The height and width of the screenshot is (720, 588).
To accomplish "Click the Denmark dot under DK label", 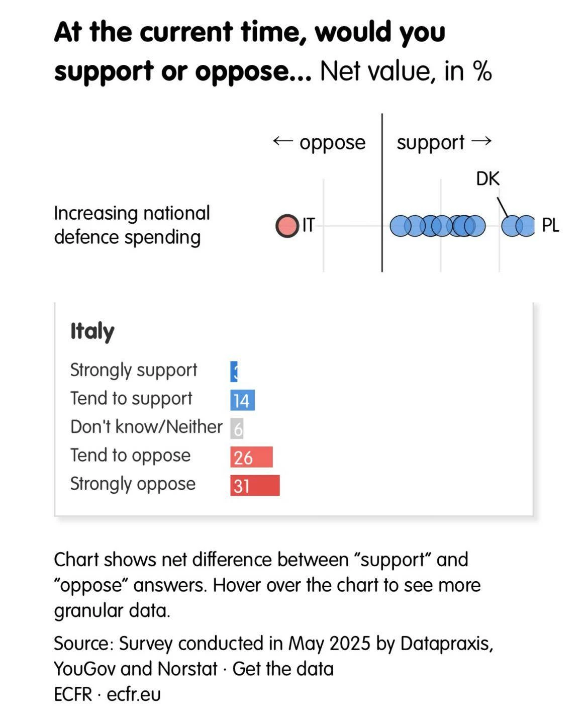I will [x=512, y=226].
